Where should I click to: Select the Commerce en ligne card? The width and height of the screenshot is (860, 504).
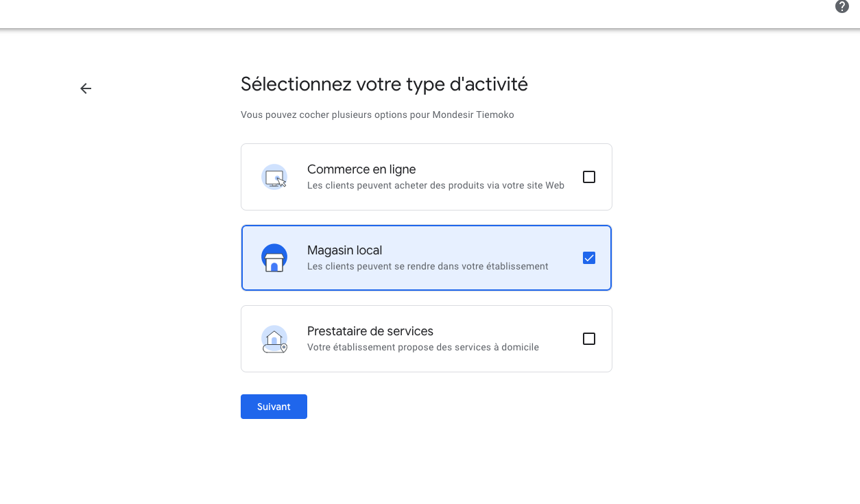point(426,177)
